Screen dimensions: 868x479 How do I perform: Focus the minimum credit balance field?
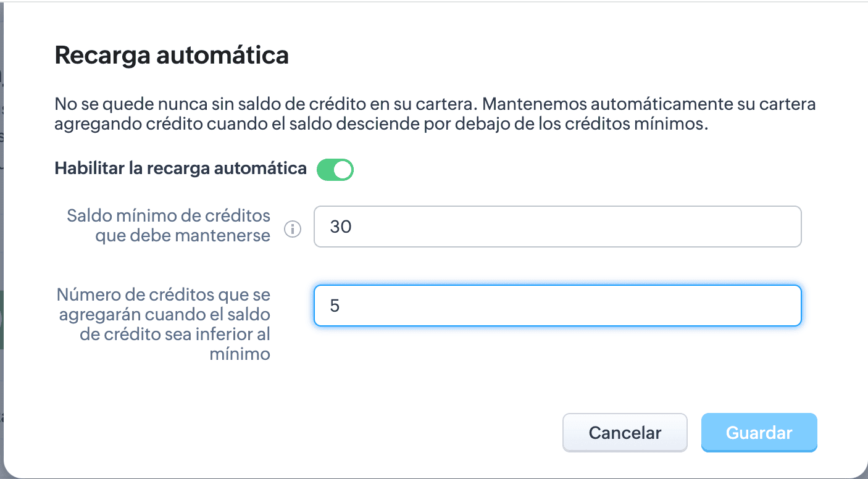tap(557, 227)
